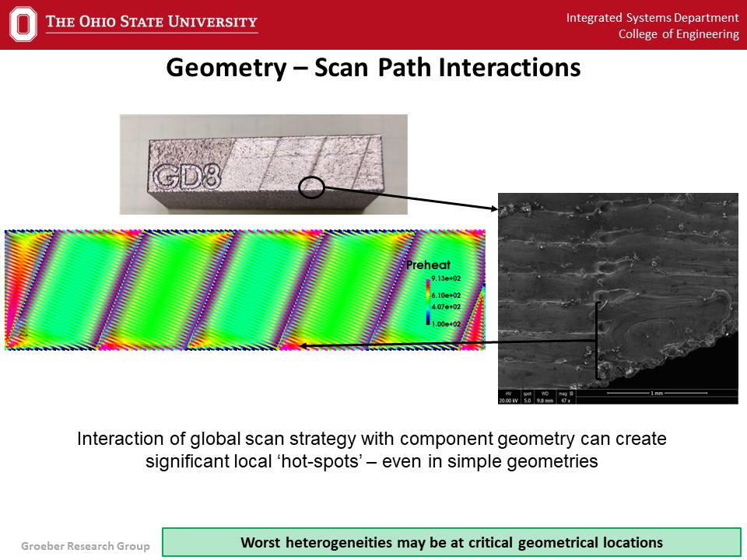Select The Ohio State University wordmark

coord(151,22)
